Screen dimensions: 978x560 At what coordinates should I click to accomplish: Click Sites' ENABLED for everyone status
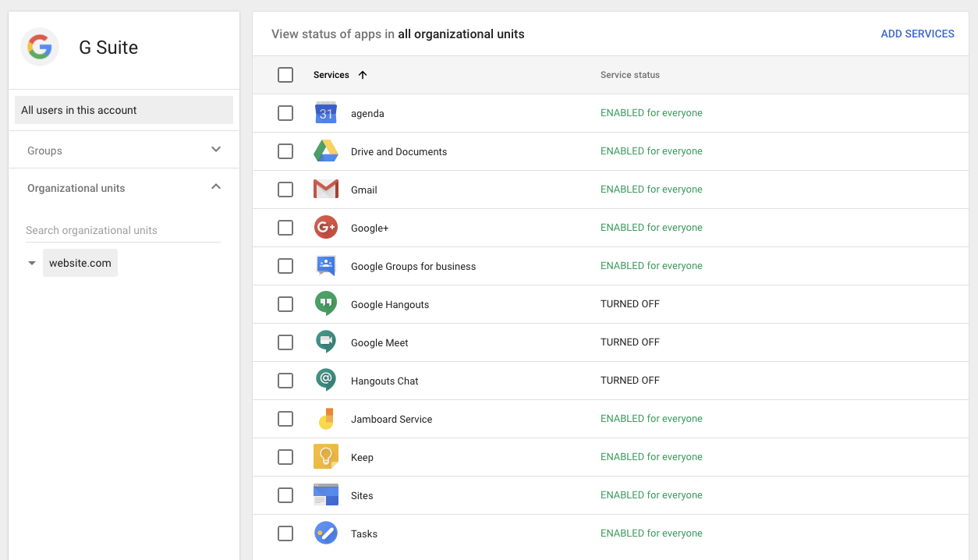[x=651, y=495]
